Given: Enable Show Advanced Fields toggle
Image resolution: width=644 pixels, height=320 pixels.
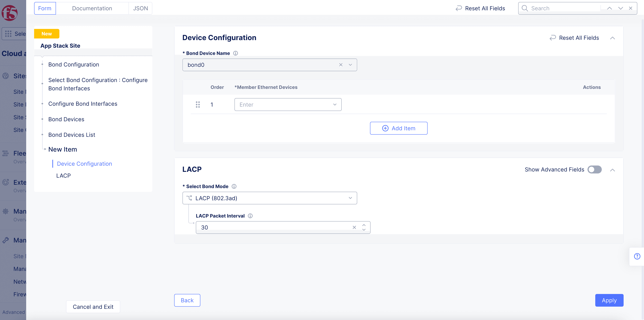Looking at the screenshot, I should coord(595,170).
